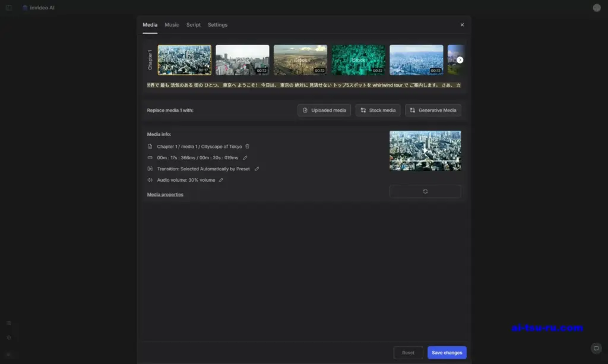Open Stock media replacement options
Screen dimensions: 608x364
pos(378,110)
